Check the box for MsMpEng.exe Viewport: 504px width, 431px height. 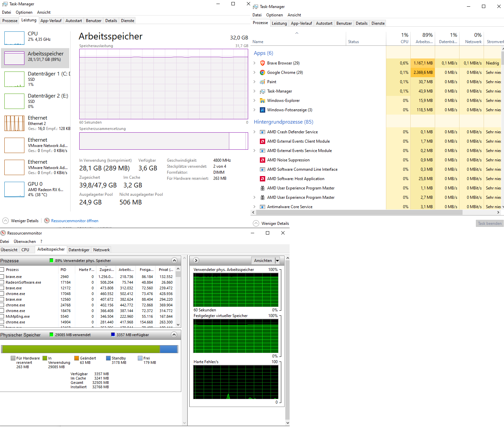(x=2, y=316)
